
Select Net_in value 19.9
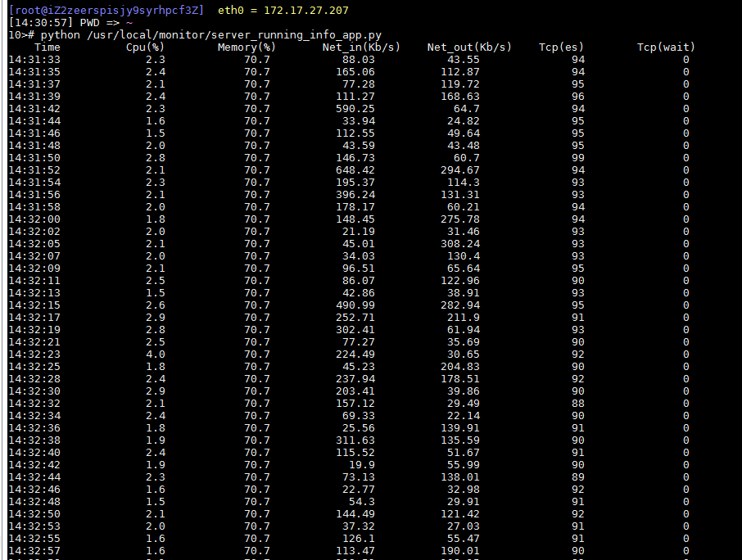361,465
